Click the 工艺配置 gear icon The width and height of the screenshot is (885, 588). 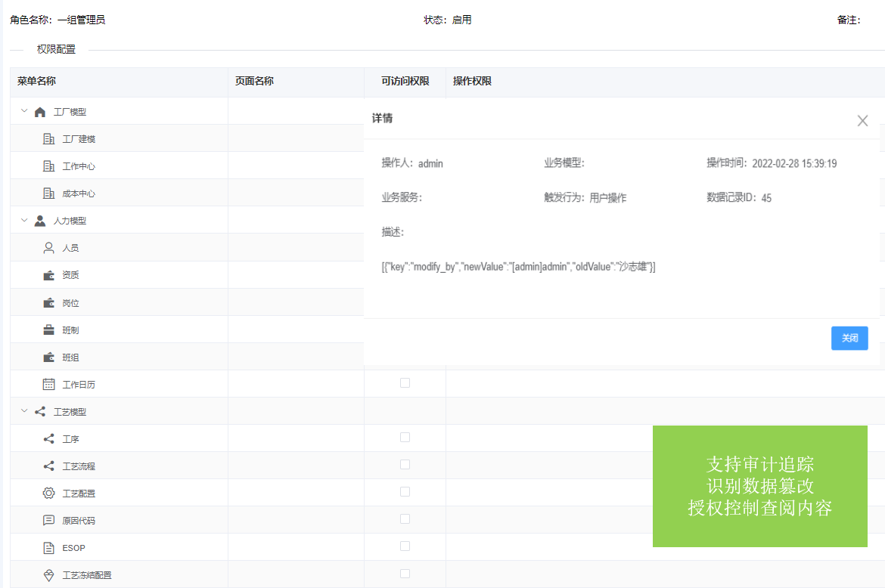tap(48, 494)
